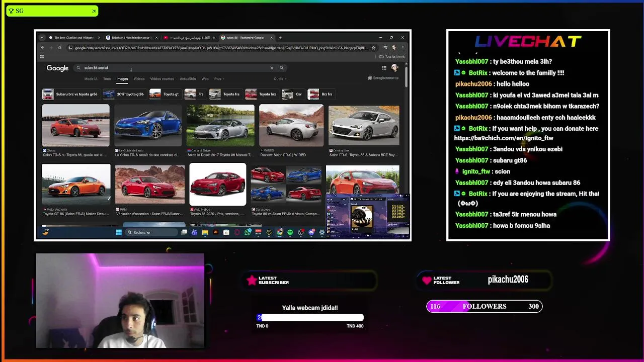
Task: Open Enregistrements saved items link
Action: coord(383,78)
